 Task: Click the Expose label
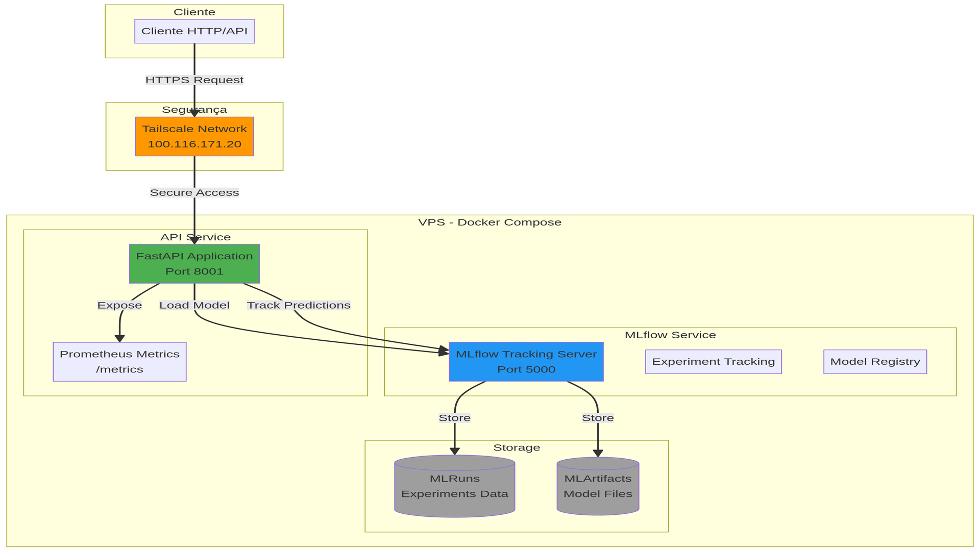(119, 305)
